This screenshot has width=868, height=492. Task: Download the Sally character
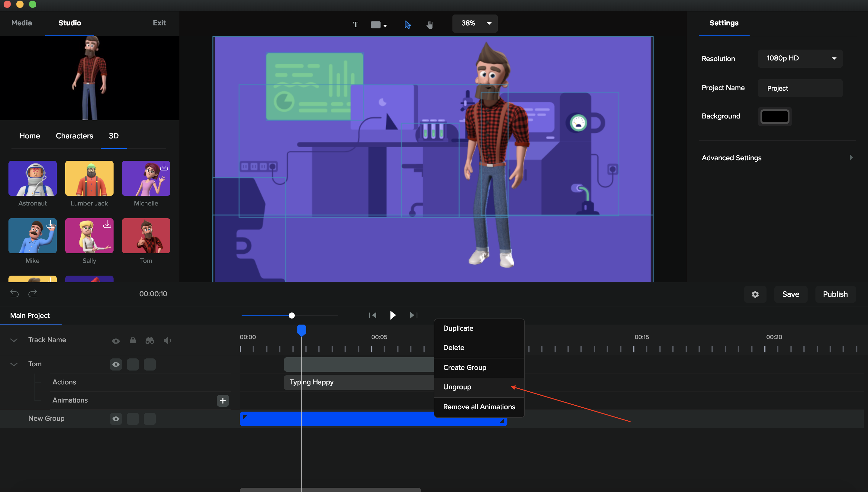tap(107, 224)
